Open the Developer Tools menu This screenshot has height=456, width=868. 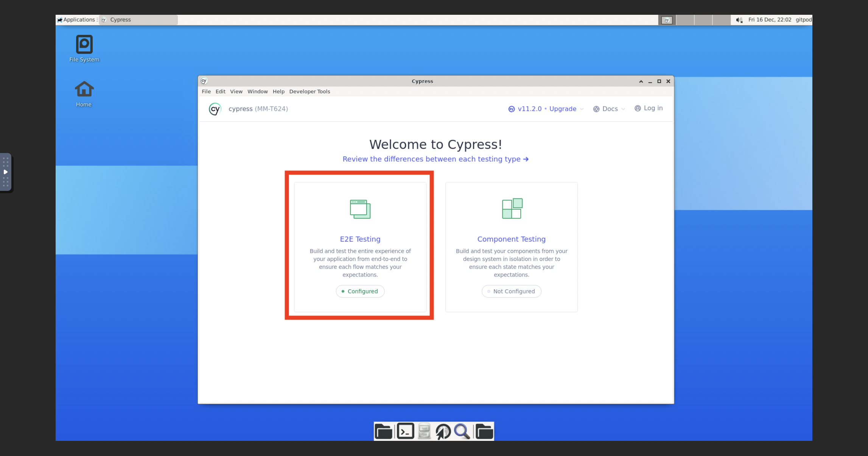[310, 91]
